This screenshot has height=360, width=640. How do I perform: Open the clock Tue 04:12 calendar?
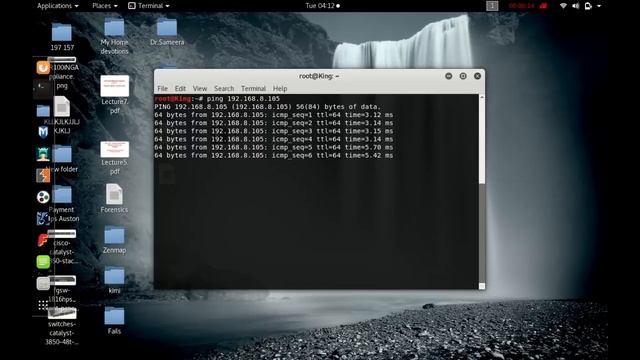point(322,6)
